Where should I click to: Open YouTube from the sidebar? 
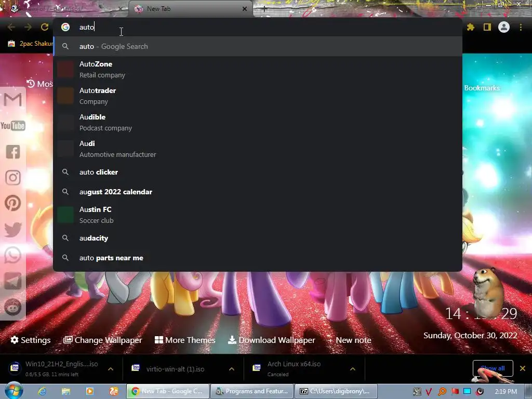pyautogui.click(x=13, y=126)
